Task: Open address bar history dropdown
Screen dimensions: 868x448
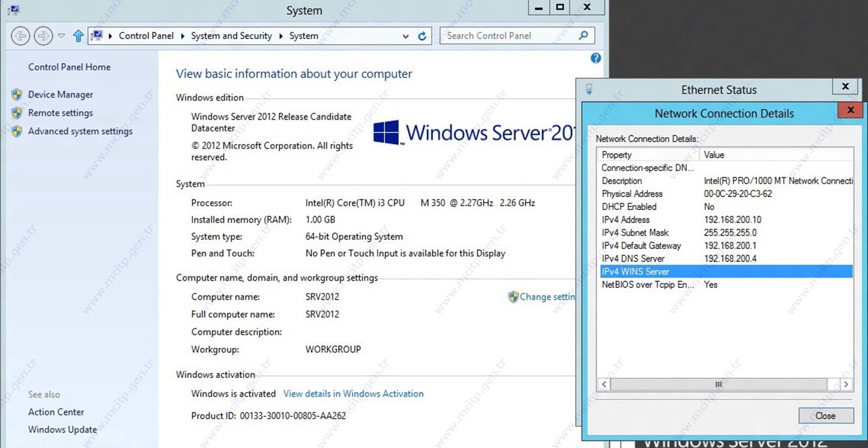Action: point(406,37)
